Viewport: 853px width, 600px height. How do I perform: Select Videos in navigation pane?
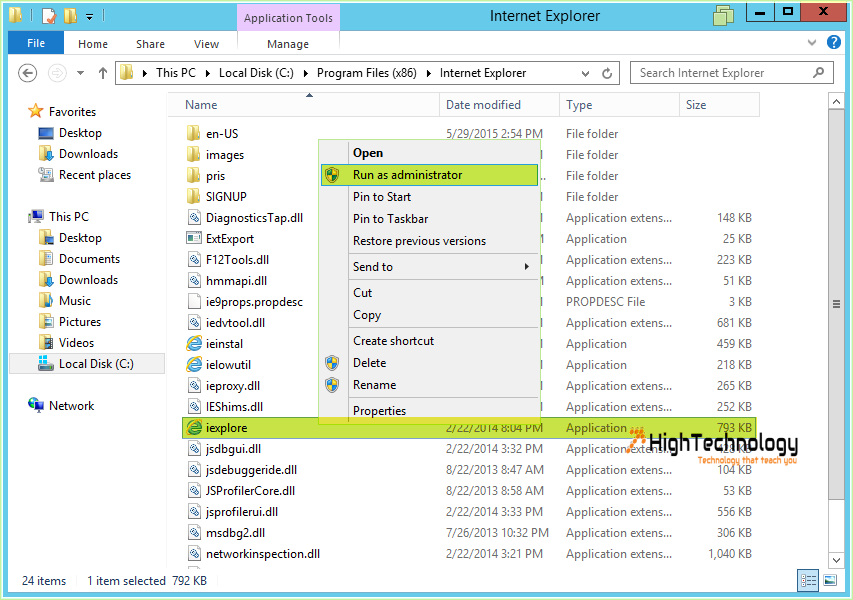click(76, 343)
